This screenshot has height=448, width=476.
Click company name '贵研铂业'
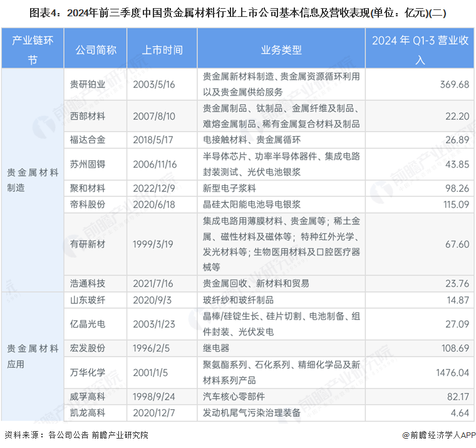click(88, 84)
